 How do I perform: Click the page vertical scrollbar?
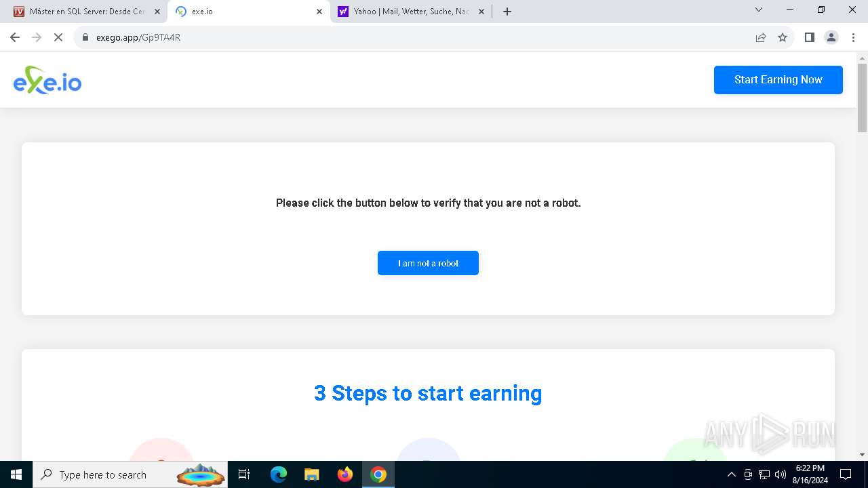click(863, 98)
